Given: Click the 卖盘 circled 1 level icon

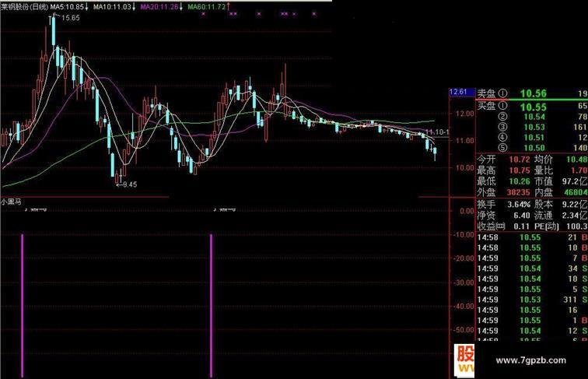Looking at the screenshot, I should [503, 93].
